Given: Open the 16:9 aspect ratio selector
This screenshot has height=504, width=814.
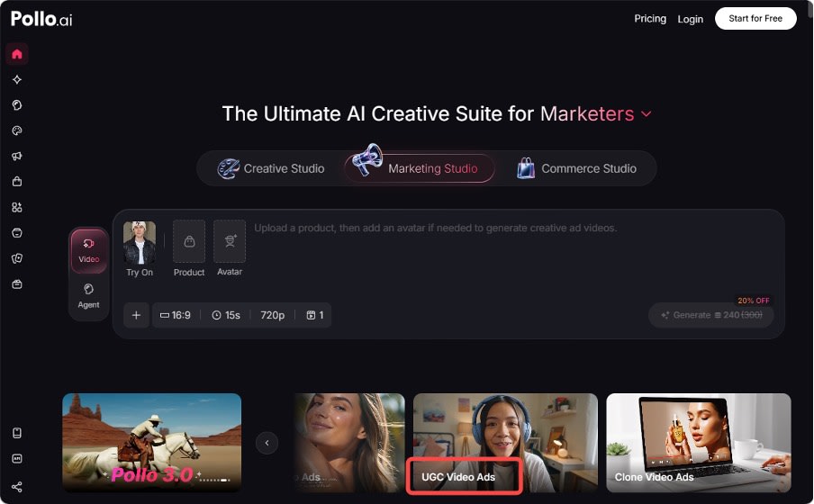Looking at the screenshot, I should tap(176, 315).
